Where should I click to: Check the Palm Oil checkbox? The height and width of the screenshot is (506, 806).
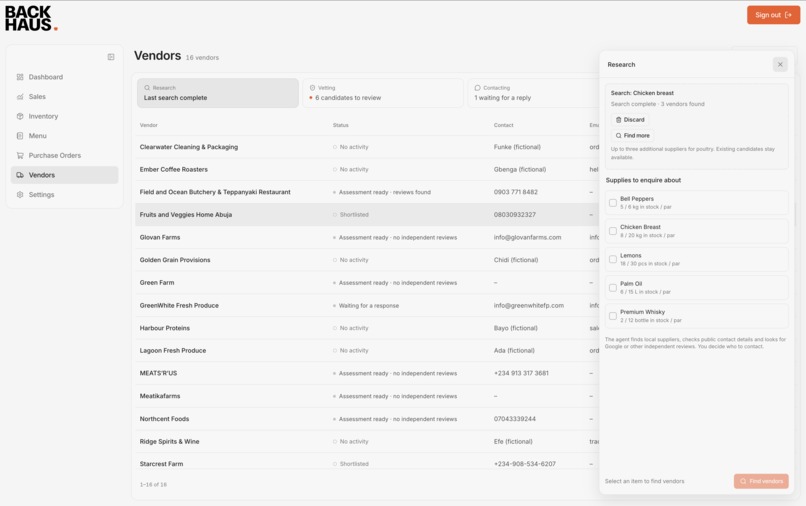pyautogui.click(x=613, y=287)
